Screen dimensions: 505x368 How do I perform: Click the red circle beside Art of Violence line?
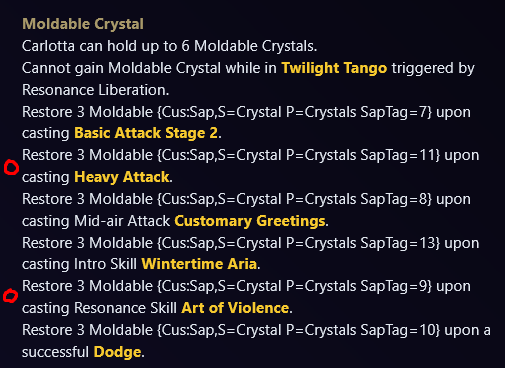(x=10, y=296)
